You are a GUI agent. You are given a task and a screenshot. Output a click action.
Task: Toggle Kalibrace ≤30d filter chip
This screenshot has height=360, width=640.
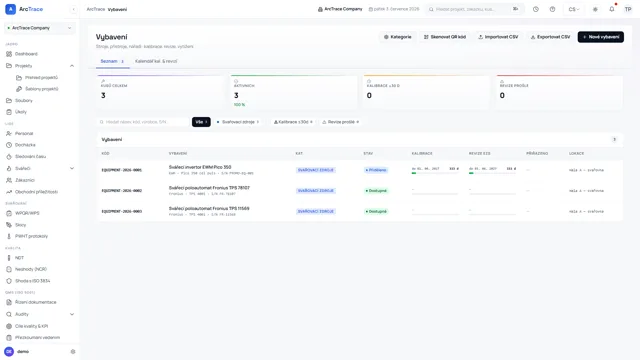pyautogui.click(x=293, y=122)
